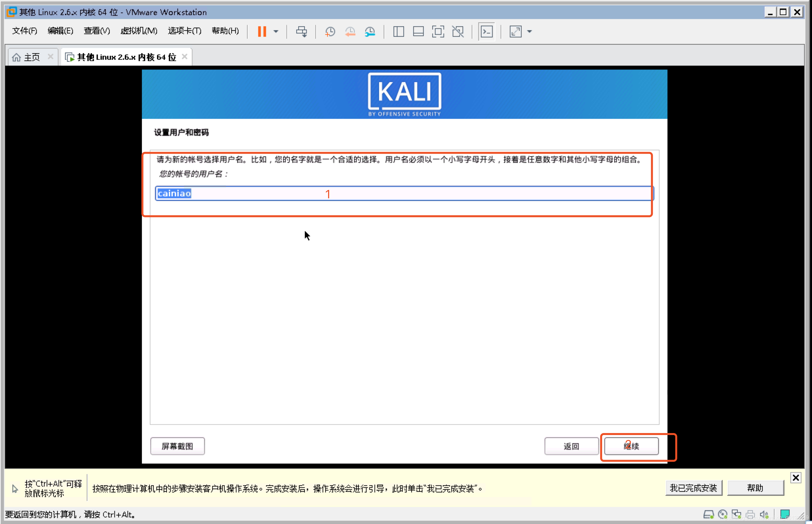Pause the virtual machine with the orange pause icon
812x524 pixels.
(x=262, y=31)
